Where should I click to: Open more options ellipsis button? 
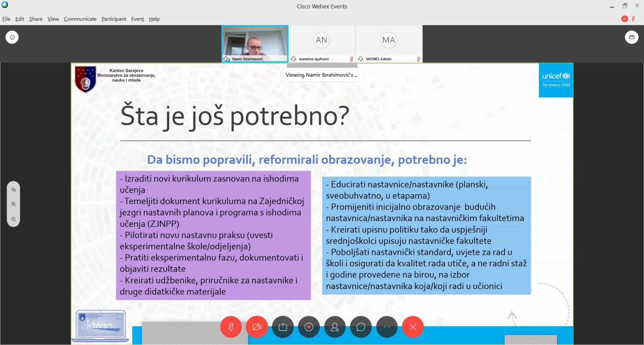(387, 327)
